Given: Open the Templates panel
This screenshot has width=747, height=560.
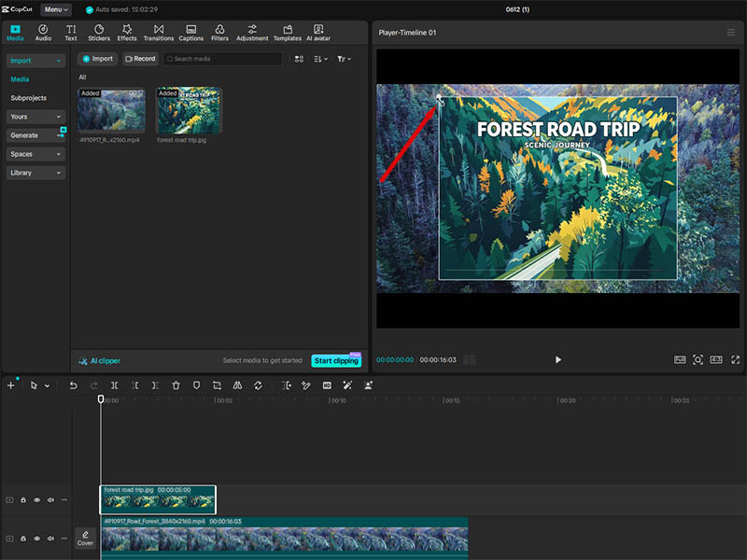Looking at the screenshot, I should [x=288, y=33].
